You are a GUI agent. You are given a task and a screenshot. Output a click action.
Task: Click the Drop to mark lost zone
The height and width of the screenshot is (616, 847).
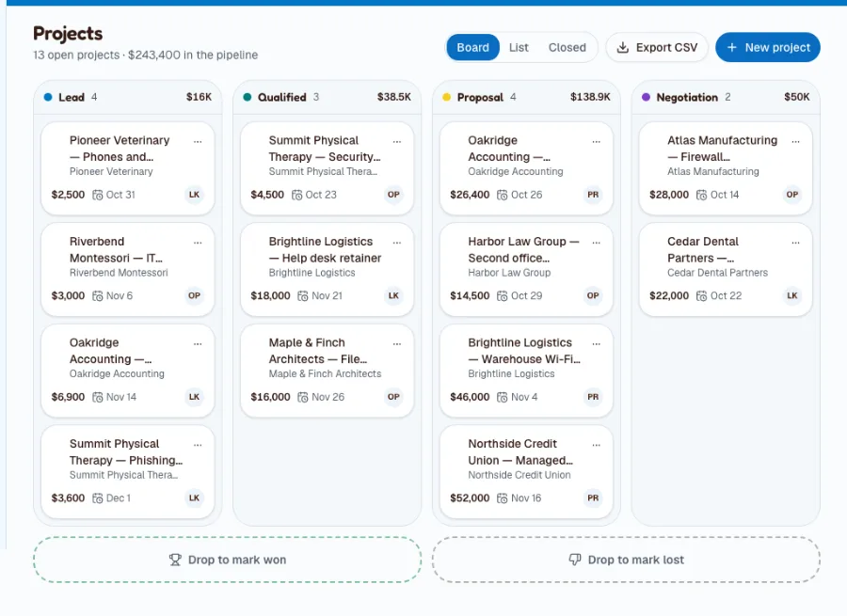tap(626, 560)
